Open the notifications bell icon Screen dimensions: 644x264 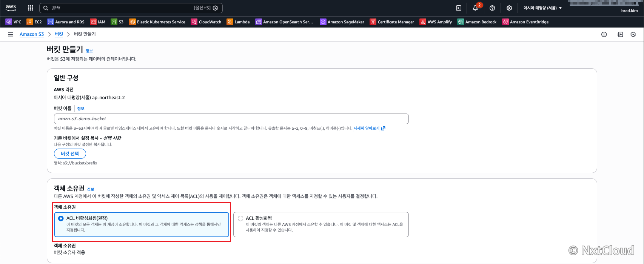pyautogui.click(x=475, y=8)
